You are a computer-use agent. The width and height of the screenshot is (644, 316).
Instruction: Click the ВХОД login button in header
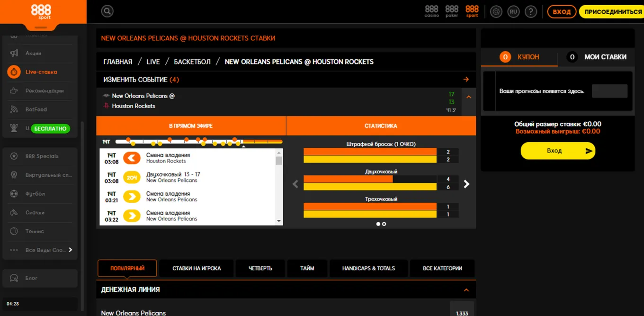point(562,12)
